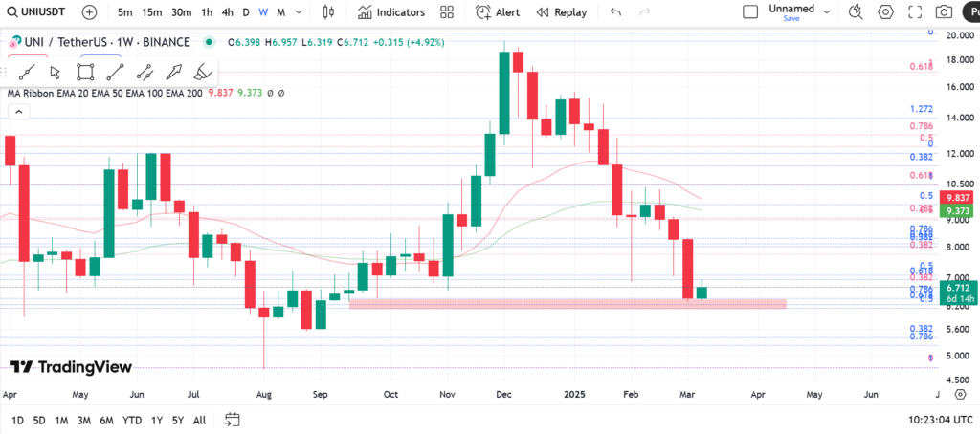The image size is (980, 434).
Task: Choose the arrow cursor pointer tool
Action: click(55, 72)
